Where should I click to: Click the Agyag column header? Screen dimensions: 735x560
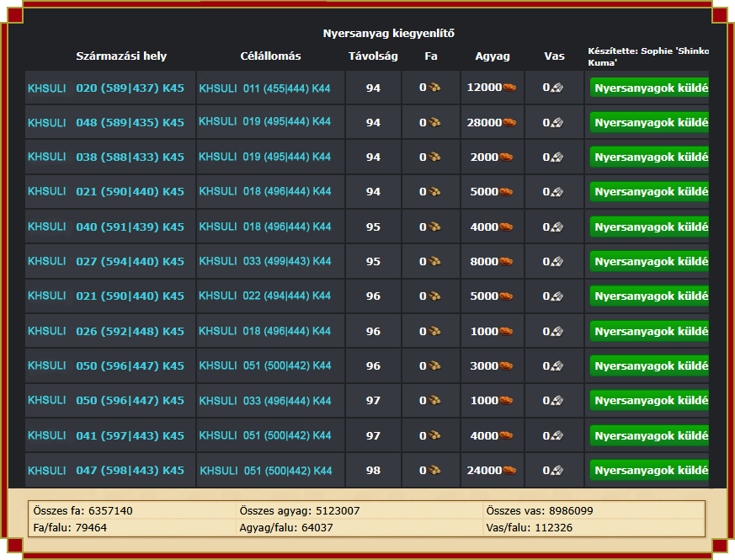point(493,56)
